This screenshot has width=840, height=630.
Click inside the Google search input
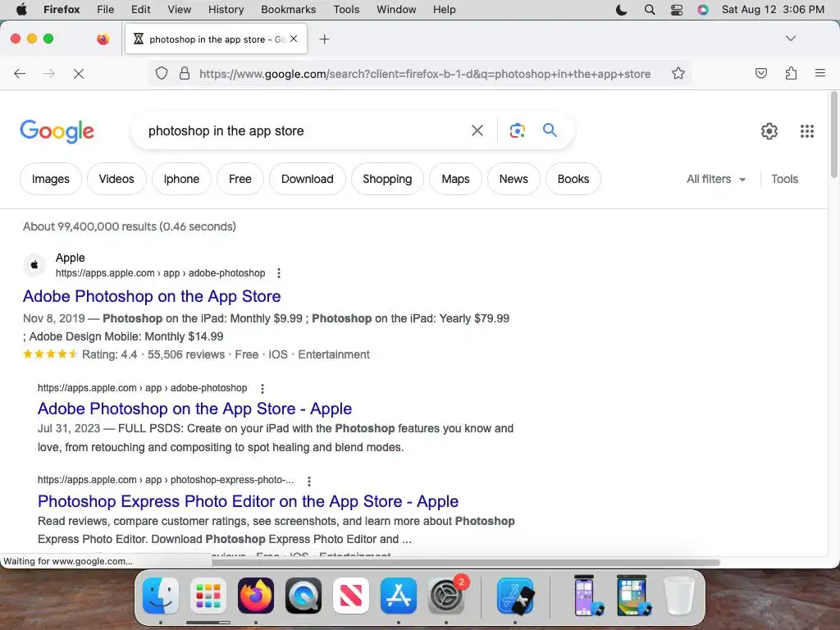[305, 130]
